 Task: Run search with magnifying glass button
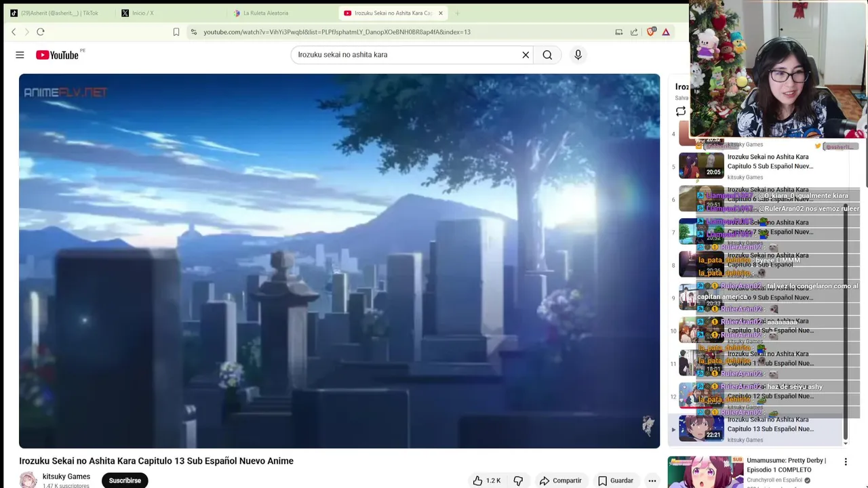pos(547,55)
